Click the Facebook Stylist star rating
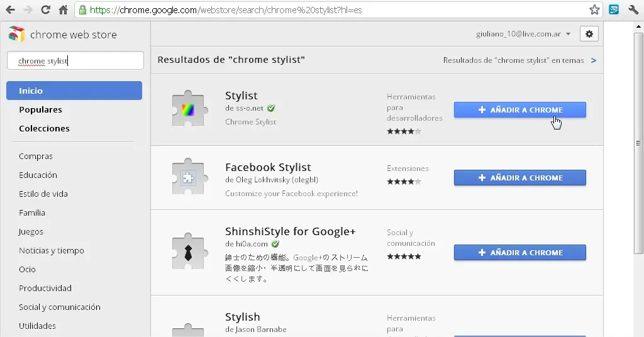644x337 pixels. pyautogui.click(x=404, y=182)
